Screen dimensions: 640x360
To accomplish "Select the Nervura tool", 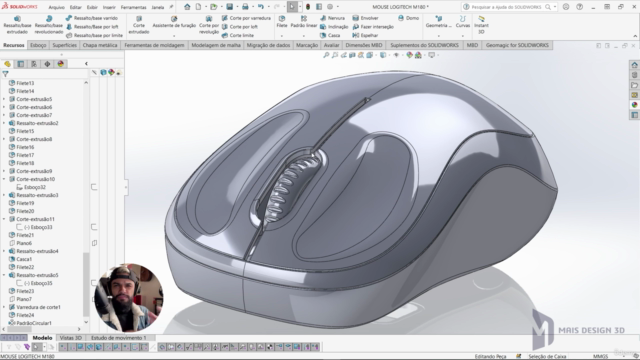I will coord(332,18).
